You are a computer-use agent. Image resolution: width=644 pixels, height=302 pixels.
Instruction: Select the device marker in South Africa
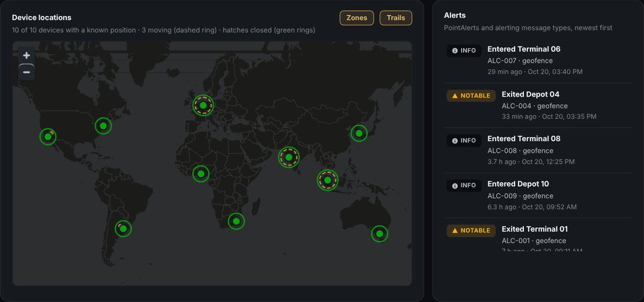click(236, 221)
